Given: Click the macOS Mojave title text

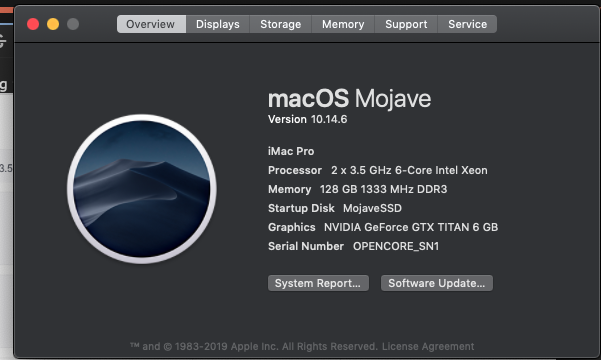Looking at the screenshot, I should click(x=350, y=99).
